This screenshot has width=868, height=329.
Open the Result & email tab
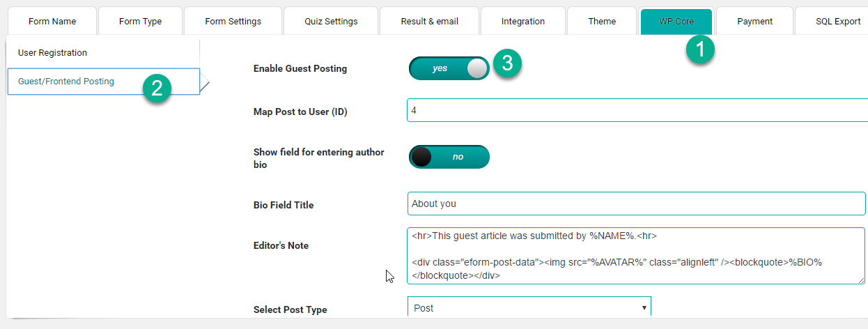point(430,21)
